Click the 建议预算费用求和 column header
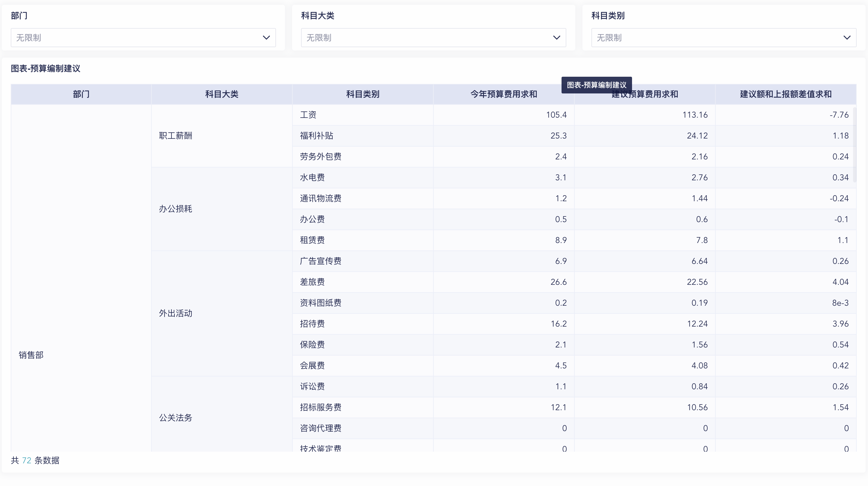 point(644,94)
